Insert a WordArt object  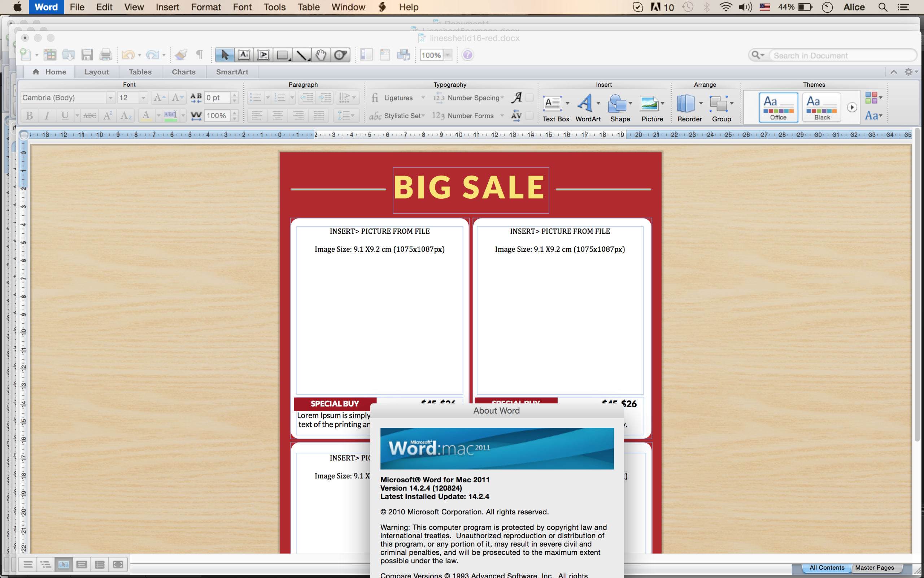pos(588,109)
